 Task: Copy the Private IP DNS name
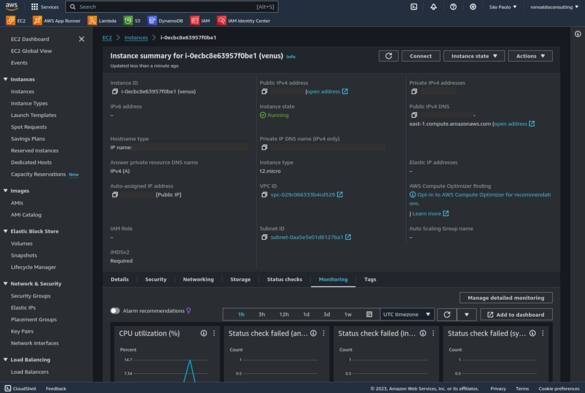pyautogui.click(x=265, y=147)
